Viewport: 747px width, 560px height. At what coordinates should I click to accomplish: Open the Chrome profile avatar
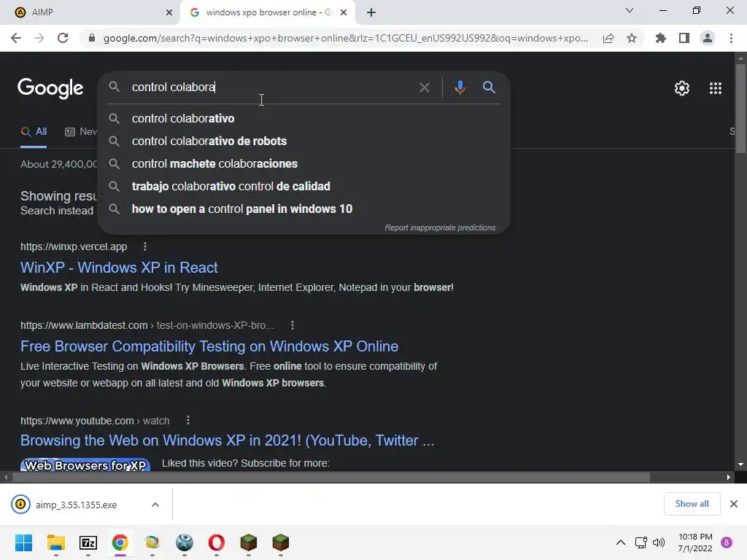708,38
